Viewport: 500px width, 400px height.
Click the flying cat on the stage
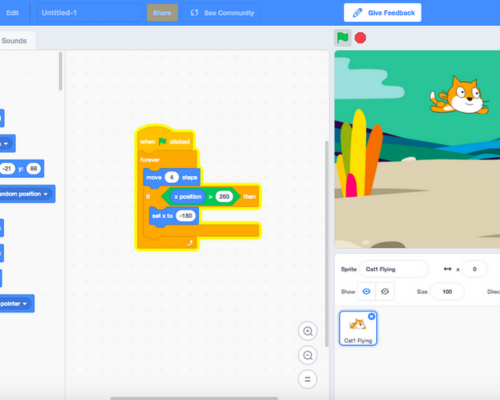pyautogui.click(x=460, y=96)
